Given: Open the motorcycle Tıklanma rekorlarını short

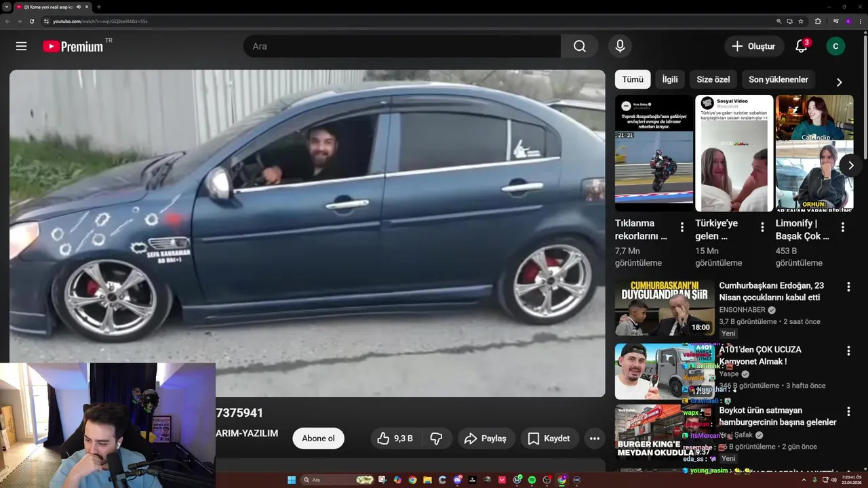Looking at the screenshot, I should (654, 153).
